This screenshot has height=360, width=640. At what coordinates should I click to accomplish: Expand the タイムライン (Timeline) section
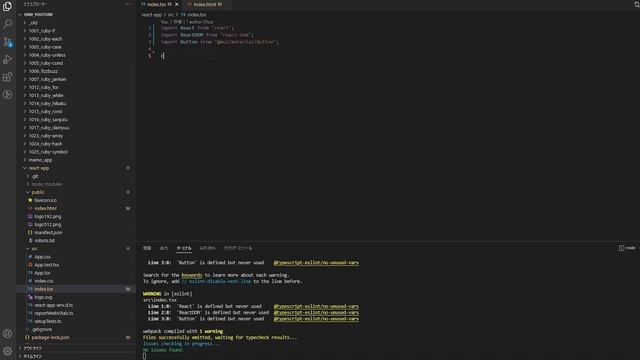click(x=33, y=356)
